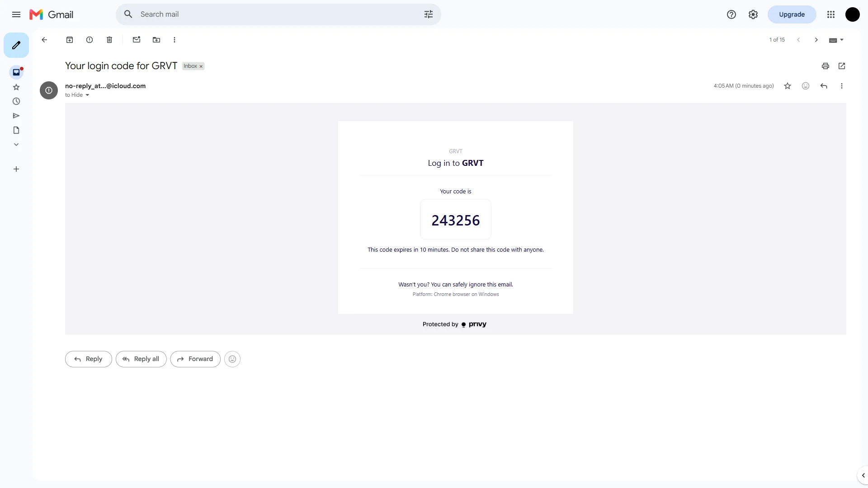Open email in new window
The image size is (868, 488).
[x=842, y=66]
